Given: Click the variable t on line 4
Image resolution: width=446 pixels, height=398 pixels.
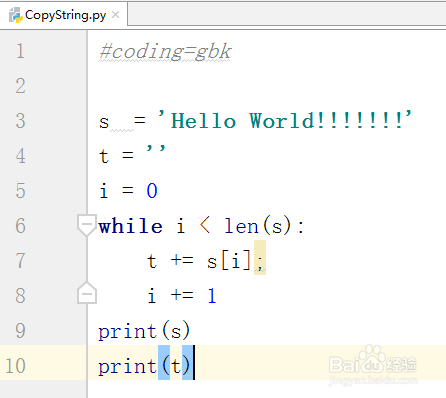Looking at the screenshot, I should 104,156.
